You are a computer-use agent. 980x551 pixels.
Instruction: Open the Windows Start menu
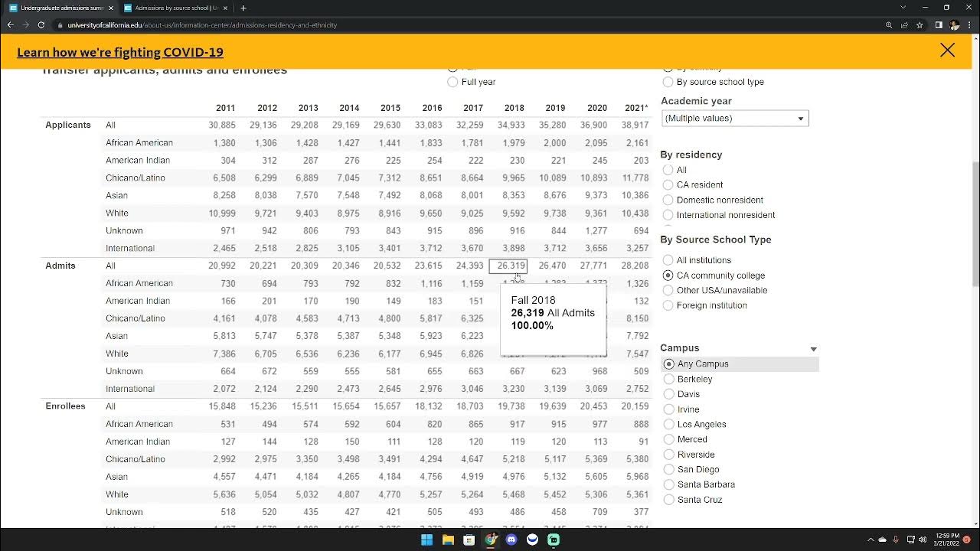[x=426, y=540]
